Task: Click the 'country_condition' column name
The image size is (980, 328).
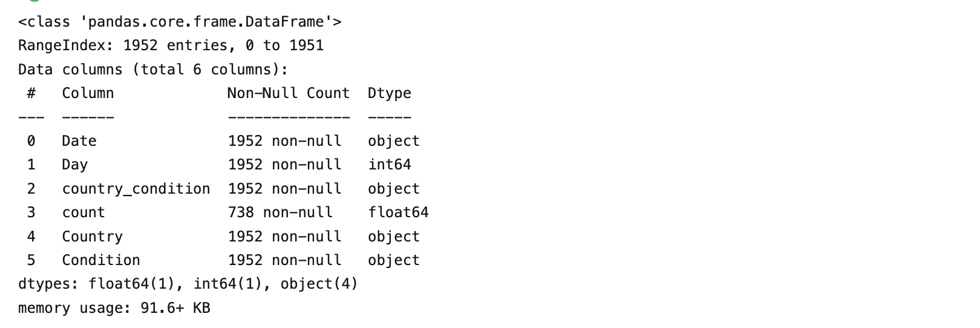Action: [136, 189]
